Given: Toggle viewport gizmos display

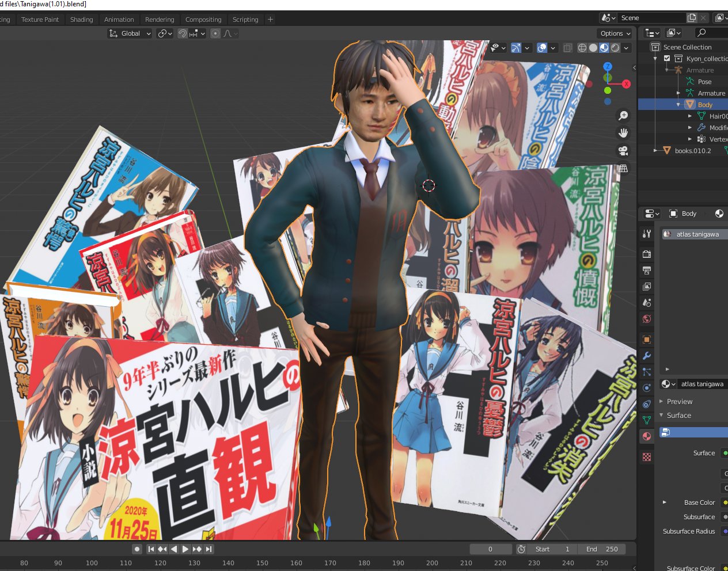Looking at the screenshot, I should pyautogui.click(x=516, y=48).
